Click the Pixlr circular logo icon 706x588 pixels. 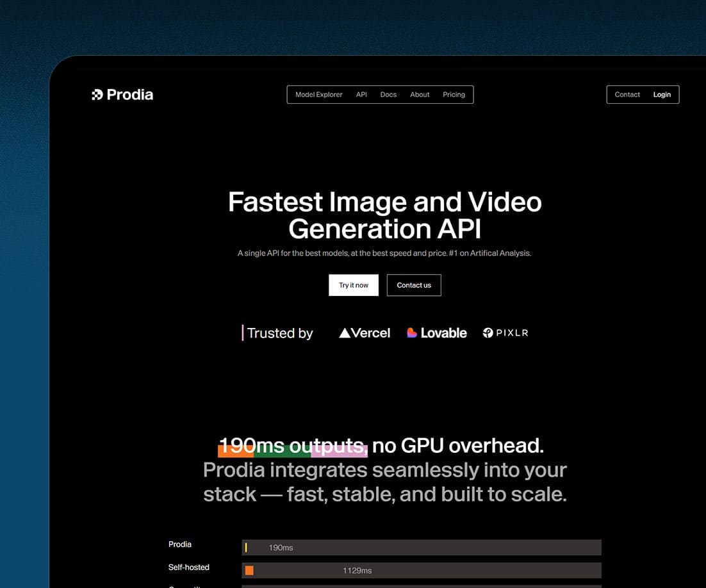tap(488, 332)
